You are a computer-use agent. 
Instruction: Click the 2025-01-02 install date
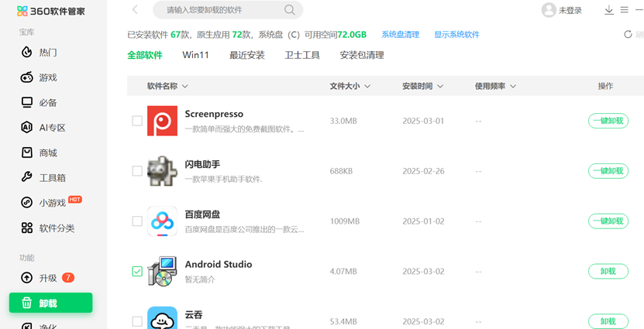[423, 221]
